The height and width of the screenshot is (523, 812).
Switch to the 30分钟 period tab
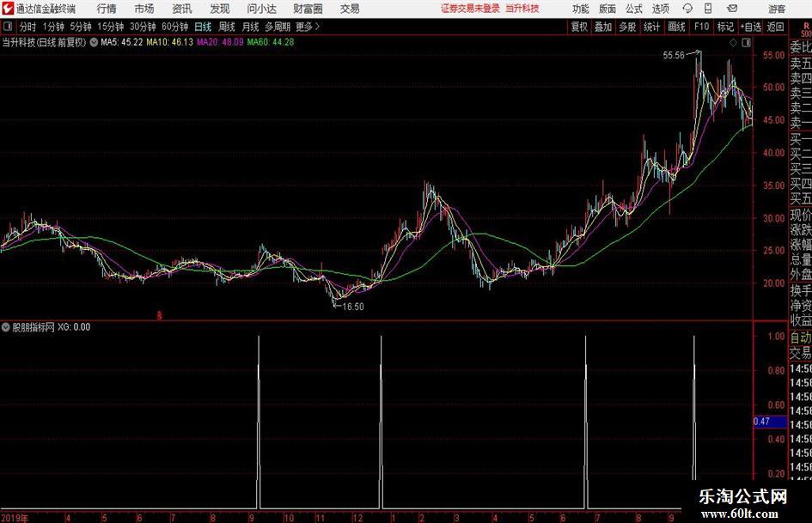pyautogui.click(x=143, y=27)
